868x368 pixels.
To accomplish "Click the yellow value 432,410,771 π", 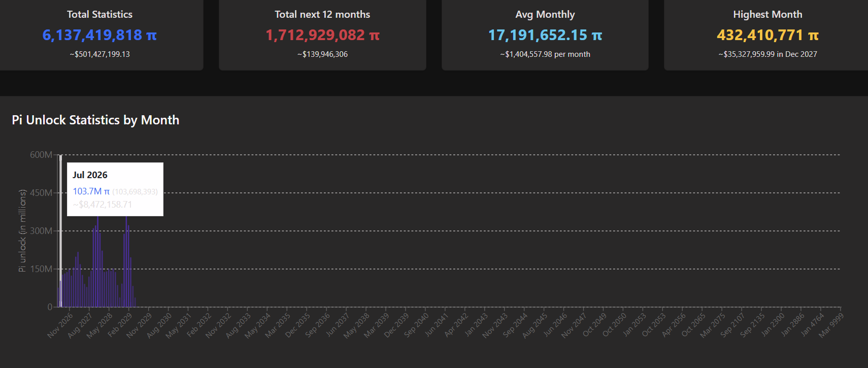I will pos(767,35).
